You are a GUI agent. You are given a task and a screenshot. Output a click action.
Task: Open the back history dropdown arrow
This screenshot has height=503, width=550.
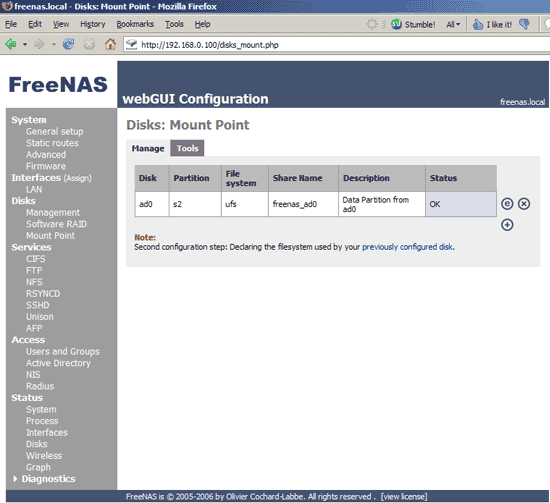[x=25, y=45]
